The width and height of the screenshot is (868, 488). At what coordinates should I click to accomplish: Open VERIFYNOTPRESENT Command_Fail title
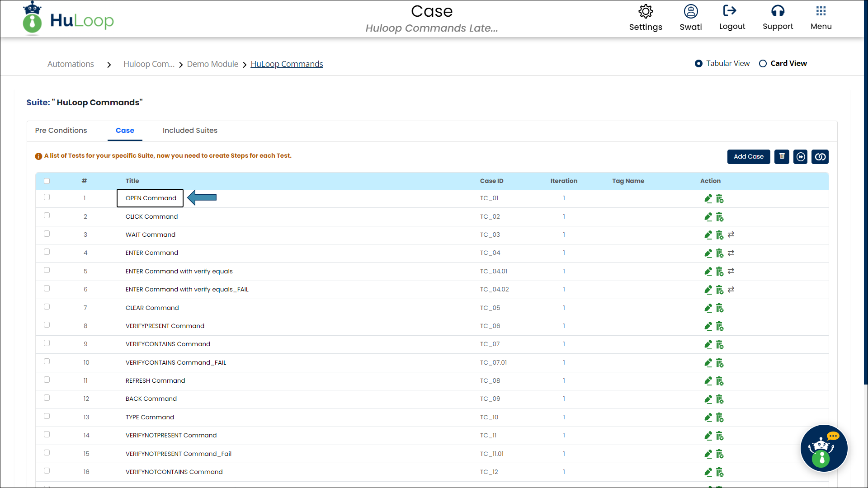click(x=179, y=454)
